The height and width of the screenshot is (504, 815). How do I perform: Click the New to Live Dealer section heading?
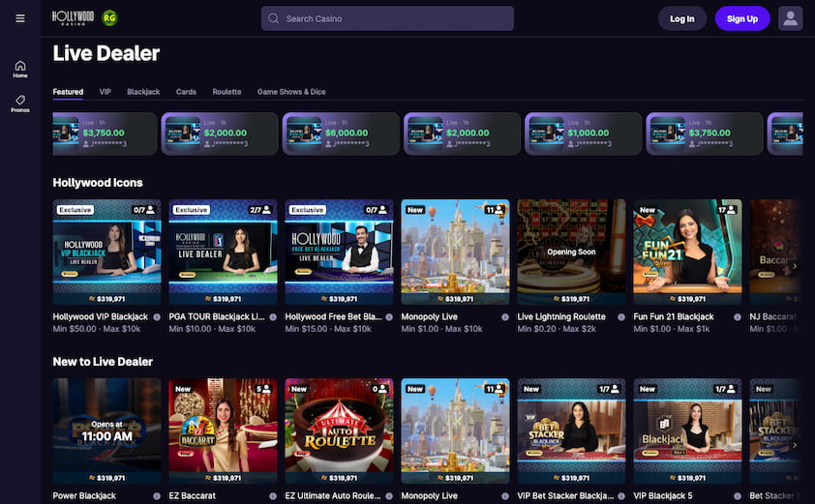[103, 362]
